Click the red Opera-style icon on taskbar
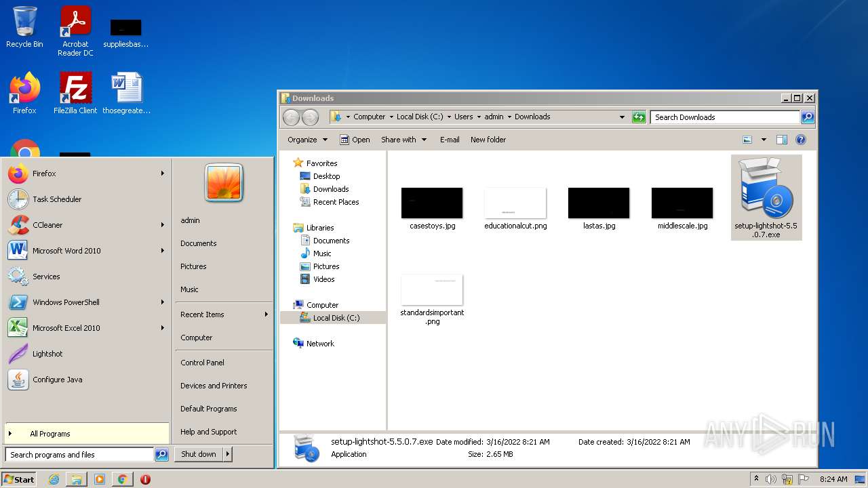The width and height of the screenshot is (868, 488). coord(145,479)
